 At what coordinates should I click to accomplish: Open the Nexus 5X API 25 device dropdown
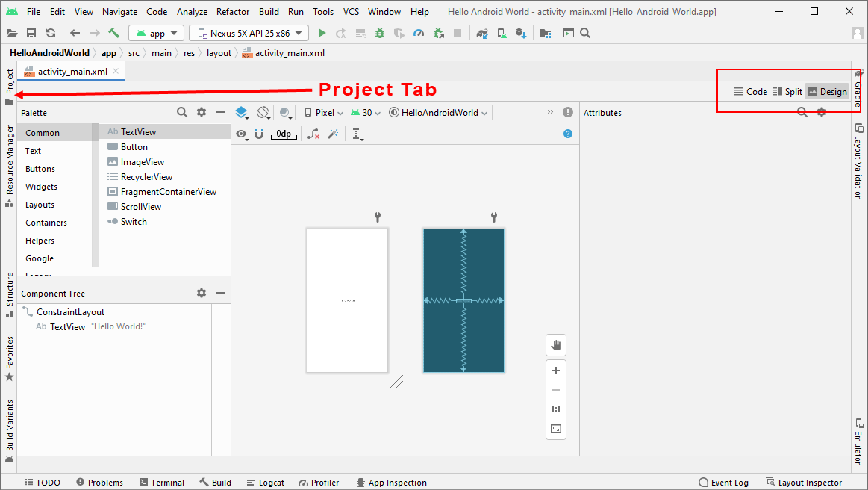(x=249, y=34)
